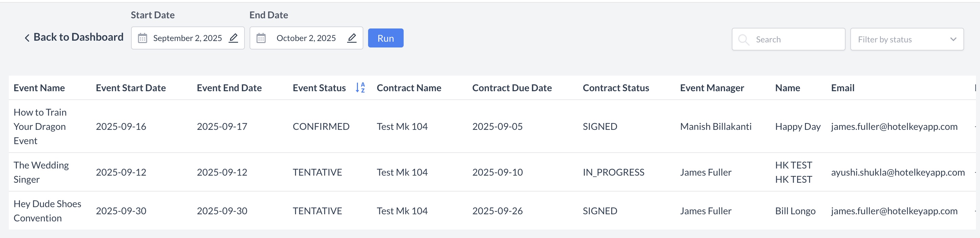980x238 pixels.
Task: Click the Start Date pencil edit icon
Action: pyautogui.click(x=233, y=38)
